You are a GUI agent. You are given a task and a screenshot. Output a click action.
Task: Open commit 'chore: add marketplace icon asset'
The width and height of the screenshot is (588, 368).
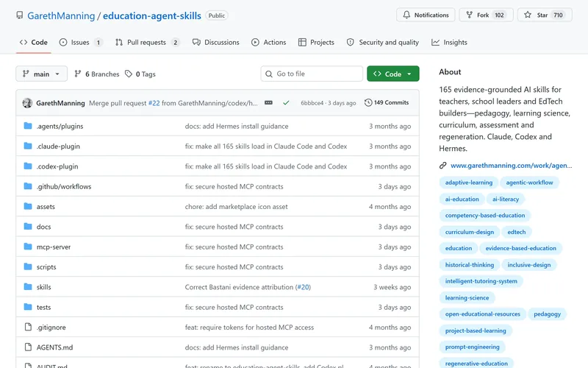(x=236, y=207)
